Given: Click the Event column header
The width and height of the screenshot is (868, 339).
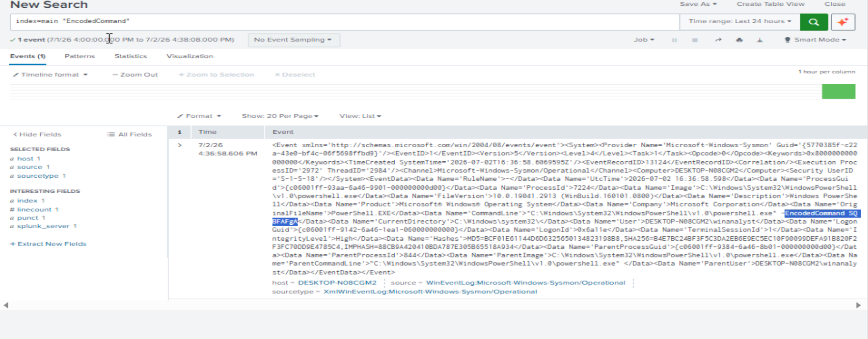Looking at the screenshot, I should point(283,132).
